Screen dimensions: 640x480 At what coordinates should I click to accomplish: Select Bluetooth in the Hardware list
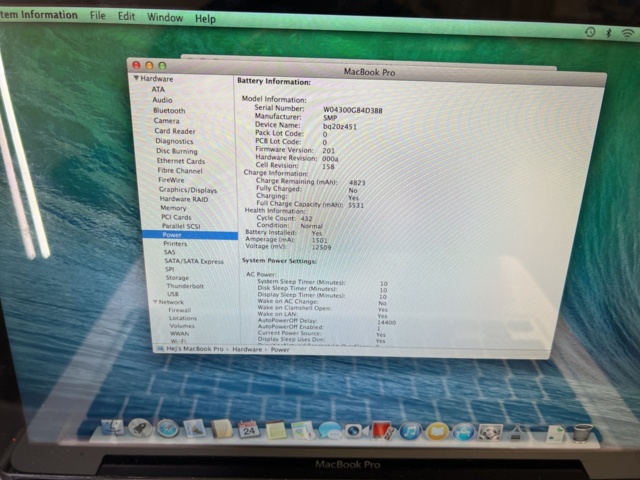click(x=169, y=111)
